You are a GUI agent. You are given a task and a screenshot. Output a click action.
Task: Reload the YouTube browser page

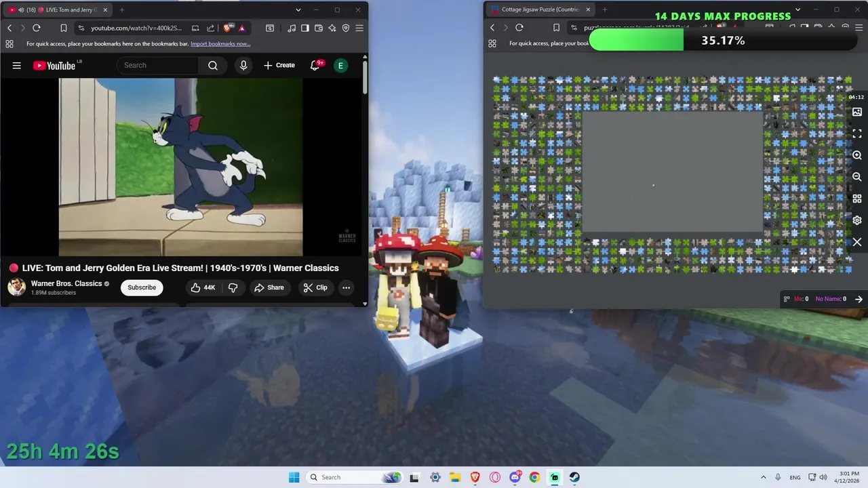tap(37, 28)
